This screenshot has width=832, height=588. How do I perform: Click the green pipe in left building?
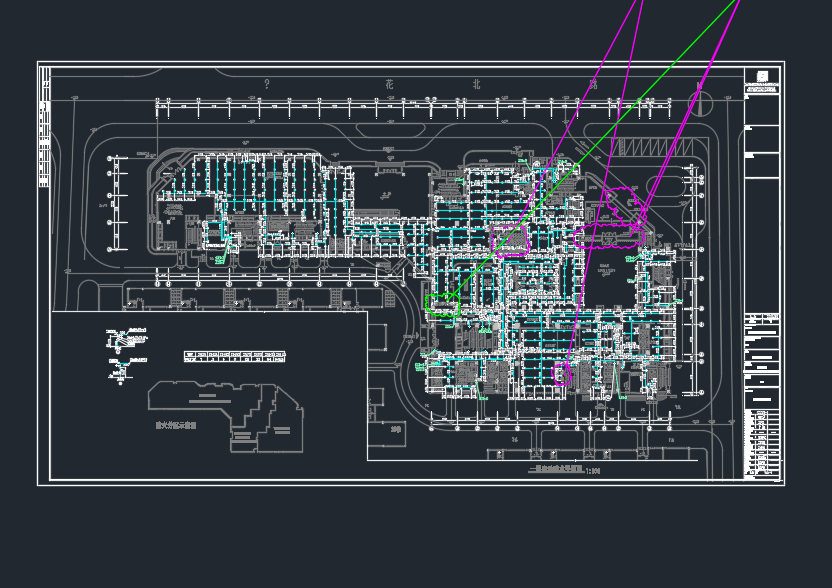click(216, 237)
